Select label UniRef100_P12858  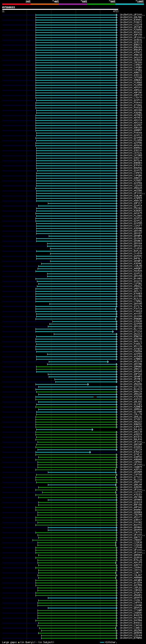tap(131, 85)
